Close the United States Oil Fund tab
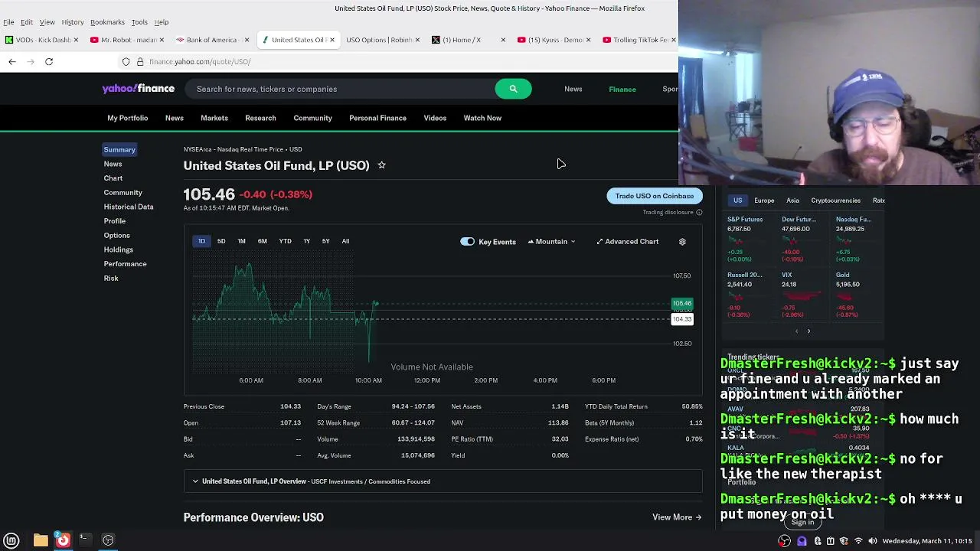The image size is (980, 551). tap(332, 40)
